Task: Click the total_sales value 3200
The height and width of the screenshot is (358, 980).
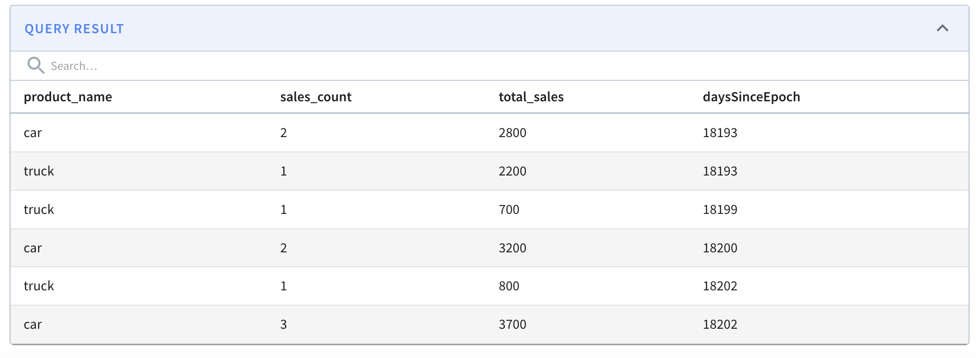Action: click(x=512, y=248)
